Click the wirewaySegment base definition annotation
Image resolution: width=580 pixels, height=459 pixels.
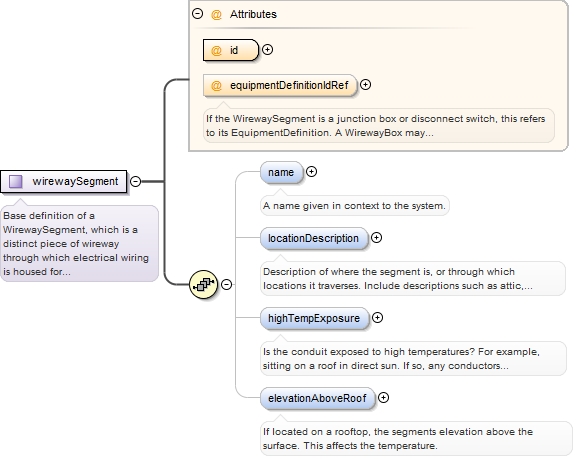(x=79, y=243)
